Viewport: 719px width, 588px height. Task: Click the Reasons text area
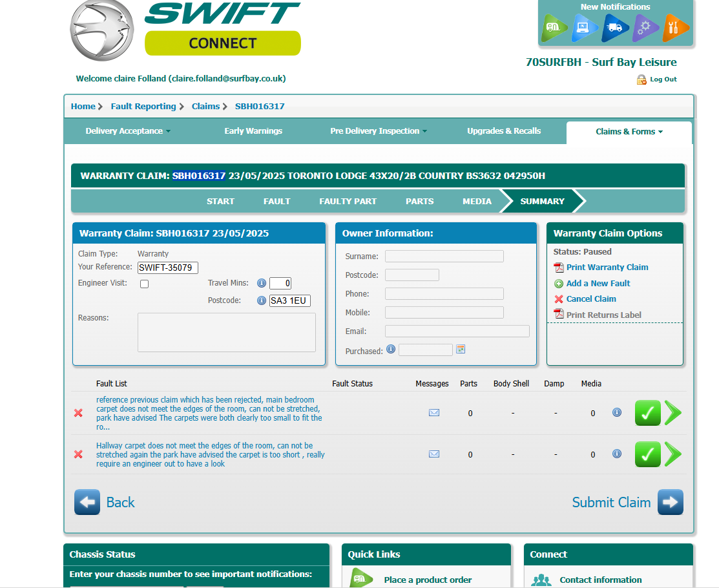(227, 333)
